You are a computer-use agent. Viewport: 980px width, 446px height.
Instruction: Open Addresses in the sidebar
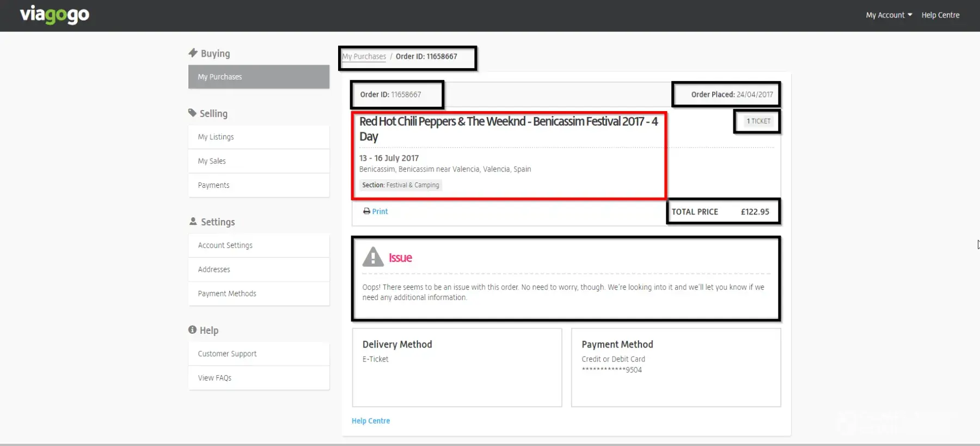(259, 270)
